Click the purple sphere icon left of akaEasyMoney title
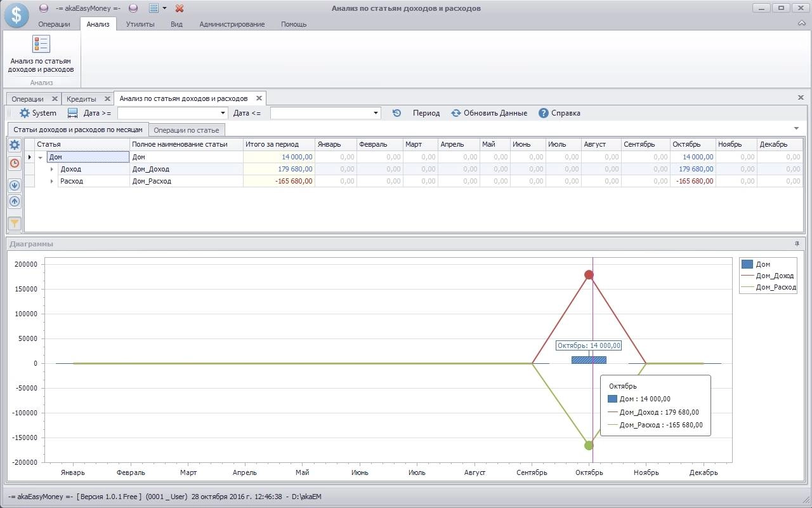This screenshot has height=508, width=812. [43, 8]
